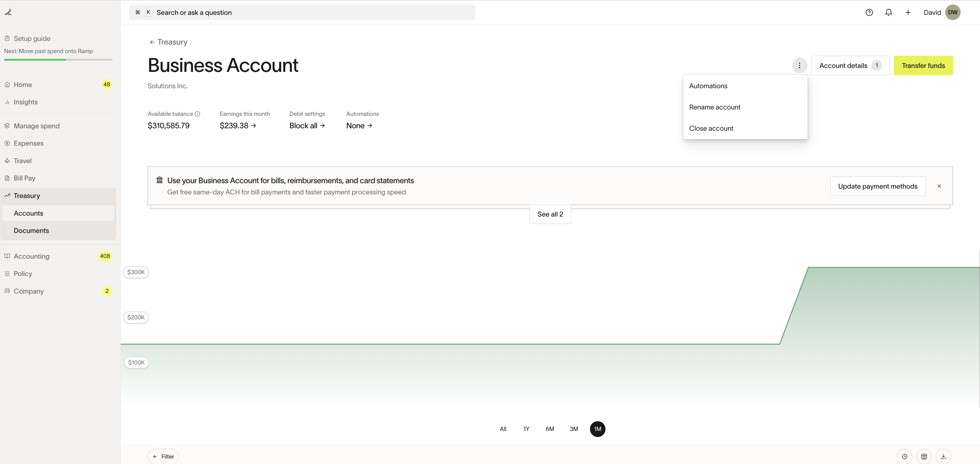980x464 pixels.
Task: Click the three-dot more options button
Action: click(x=799, y=66)
